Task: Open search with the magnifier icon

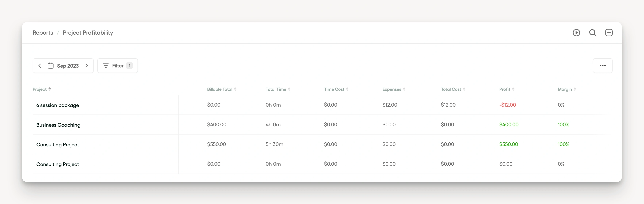Action: pos(593,33)
